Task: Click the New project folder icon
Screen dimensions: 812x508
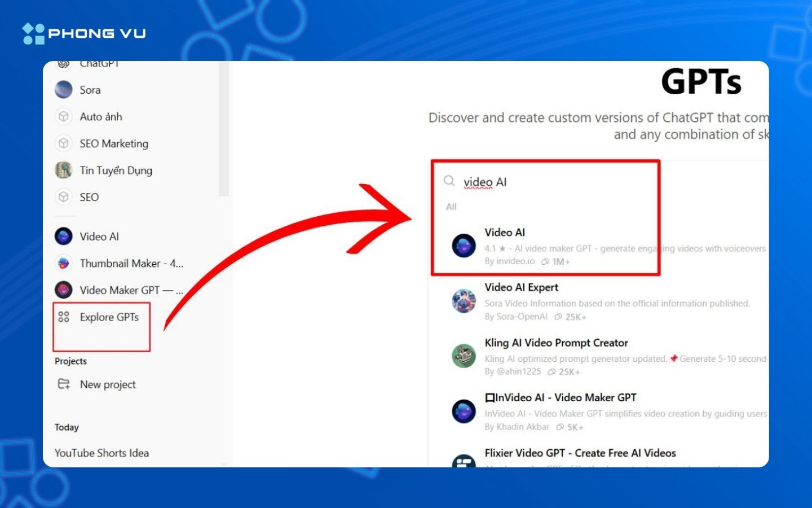Action: coord(64,384)
